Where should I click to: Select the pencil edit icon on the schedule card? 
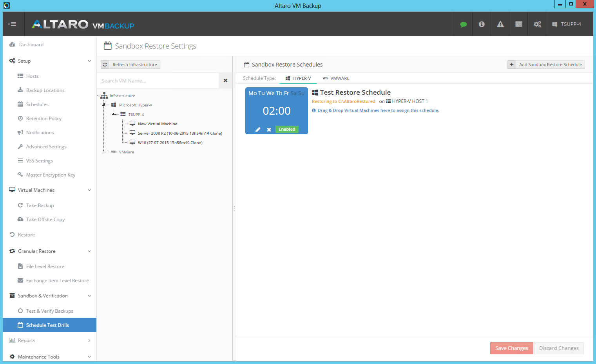pyautogui.click(x=258, y=129)
